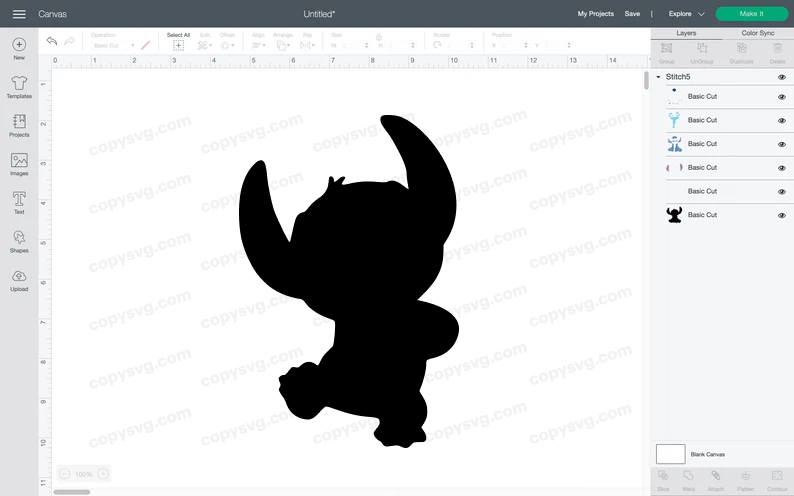The image size is (794, 496).
Task: Undo the last action
Action: click(52, 40)
